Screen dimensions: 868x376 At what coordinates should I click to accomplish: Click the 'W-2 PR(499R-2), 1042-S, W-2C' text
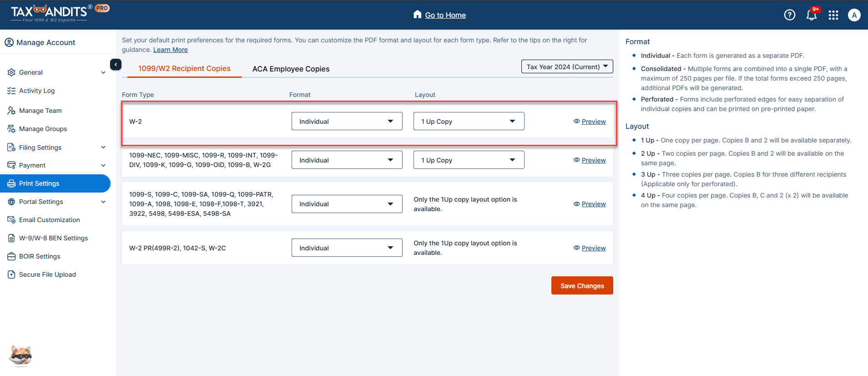[x=177, y=248]
